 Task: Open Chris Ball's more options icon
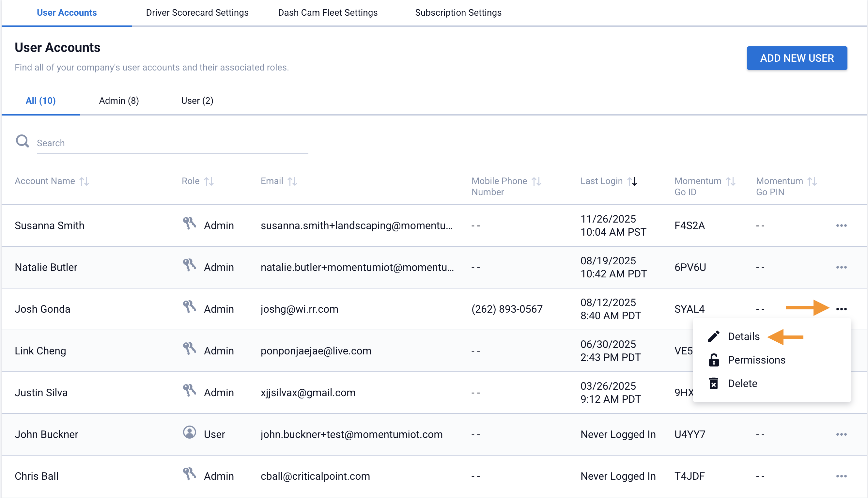tap(841, 476)
